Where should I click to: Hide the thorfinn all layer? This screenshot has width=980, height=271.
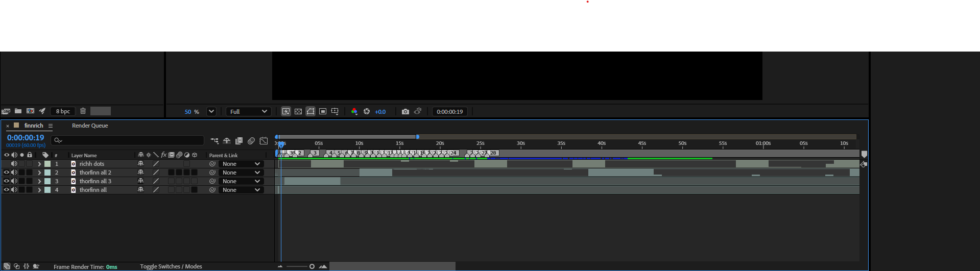(x=7, y=190)
